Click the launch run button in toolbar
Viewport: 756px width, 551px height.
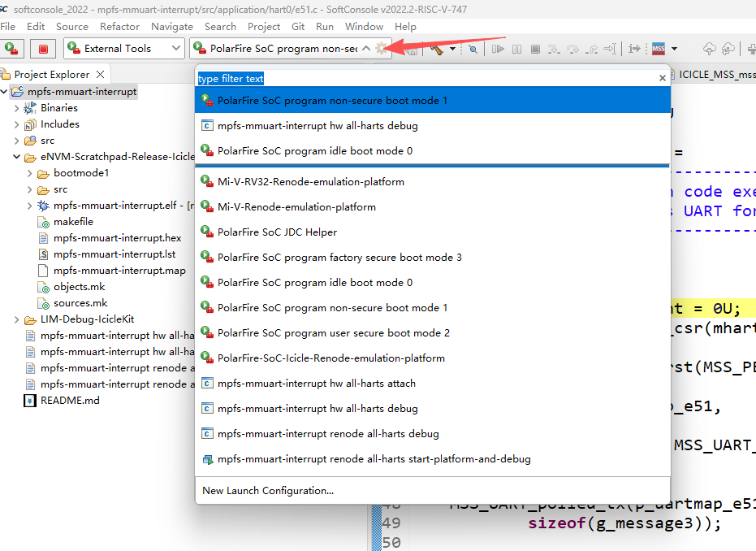[11, 48]
